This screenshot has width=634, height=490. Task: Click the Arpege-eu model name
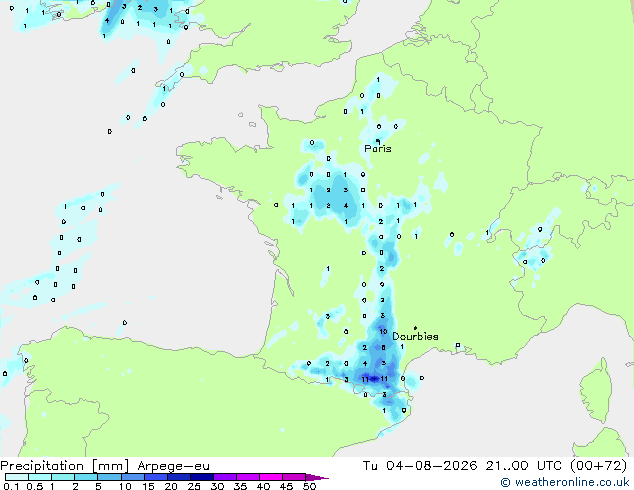[x=173, y=466]
